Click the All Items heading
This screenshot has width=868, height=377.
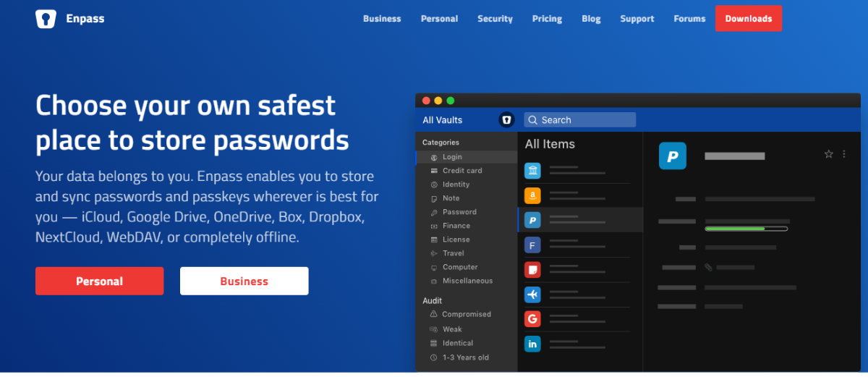pos(550,144)
